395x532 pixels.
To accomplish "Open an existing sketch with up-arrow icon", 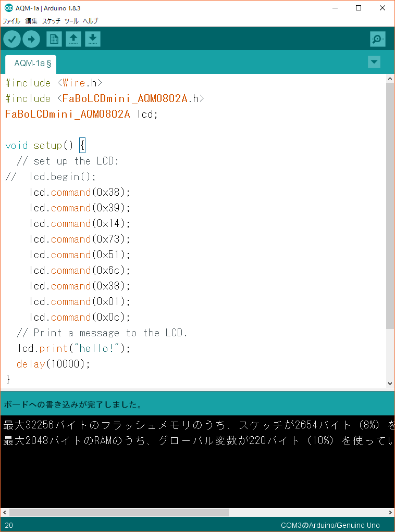I will click(x=73, y=39).
